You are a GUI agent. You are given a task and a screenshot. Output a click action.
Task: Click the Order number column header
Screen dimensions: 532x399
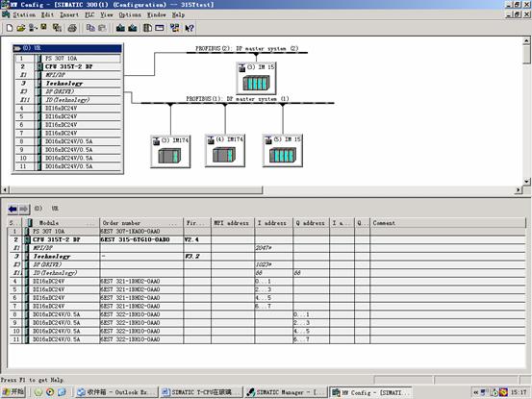point(141,223)
